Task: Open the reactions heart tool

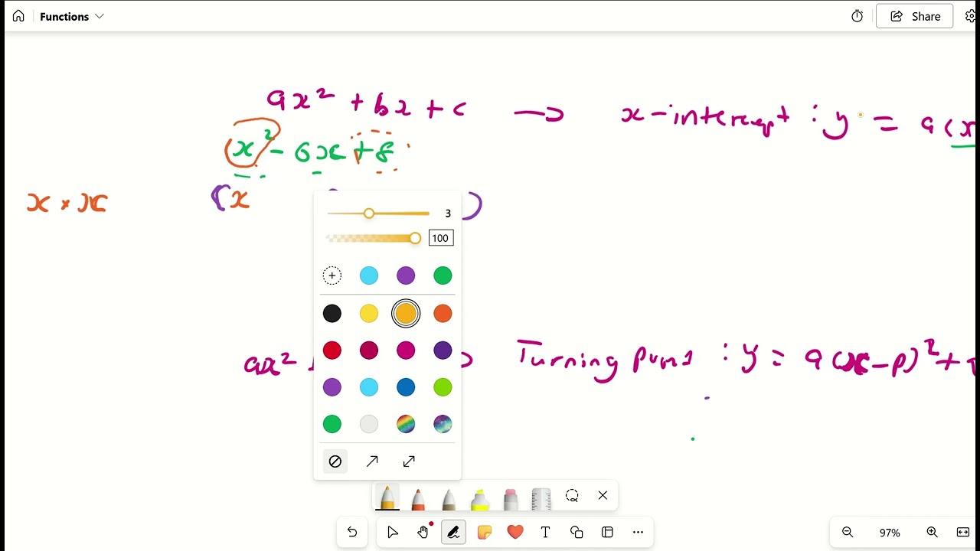Action: [515, 532]
